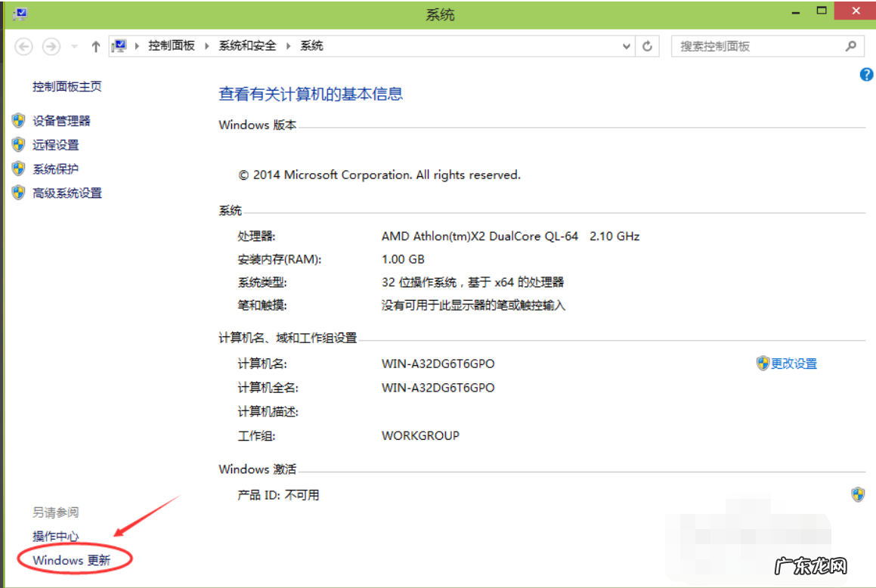
Task: Click 更改设置 for computer name
Action: point(794,363)
